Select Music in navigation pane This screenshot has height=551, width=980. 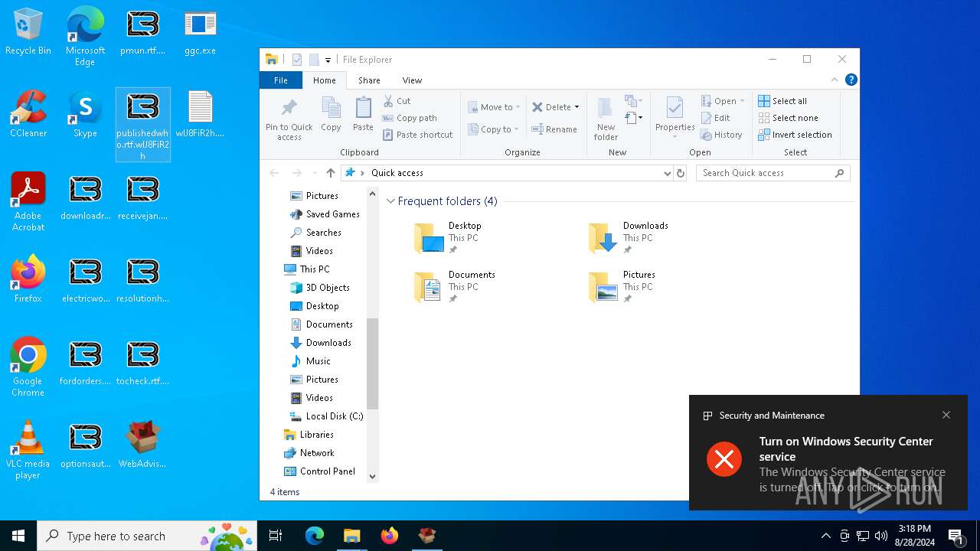point(311,361)
